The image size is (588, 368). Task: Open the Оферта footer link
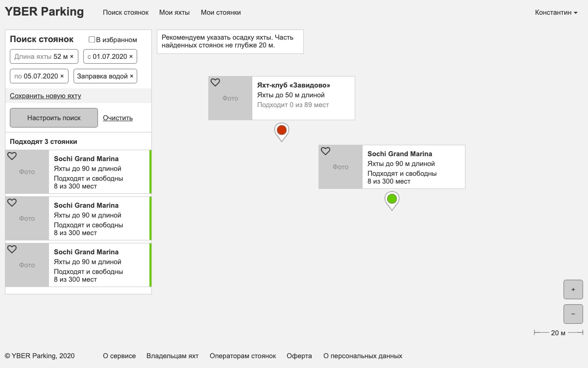click(x=299, y=356)
